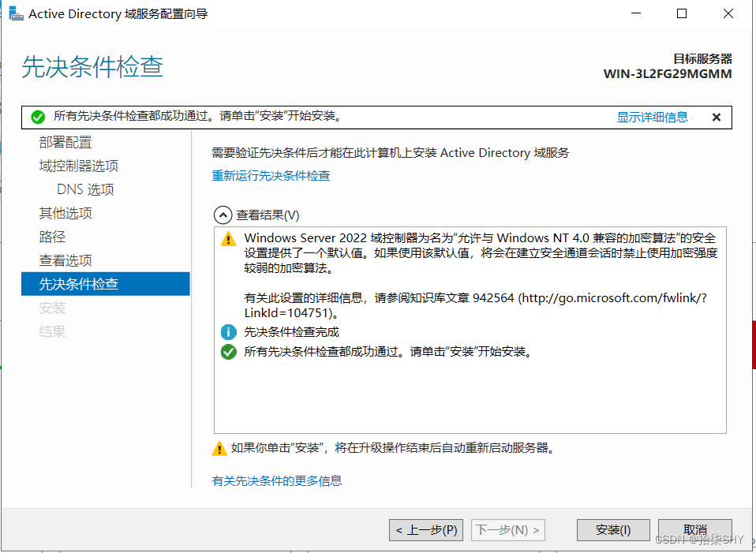Viewport: 756px width, 553px height.
Task: Select 部署配置 step in sidebar
Action: point(65,142)
